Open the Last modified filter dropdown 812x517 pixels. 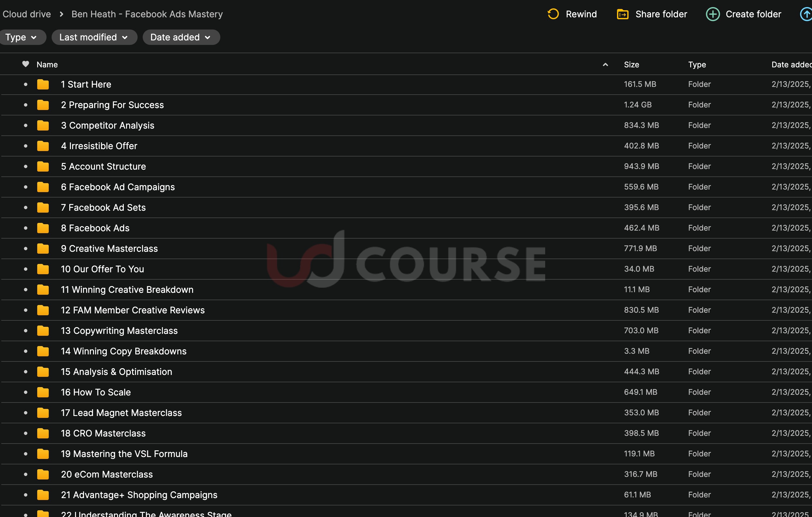94,37
